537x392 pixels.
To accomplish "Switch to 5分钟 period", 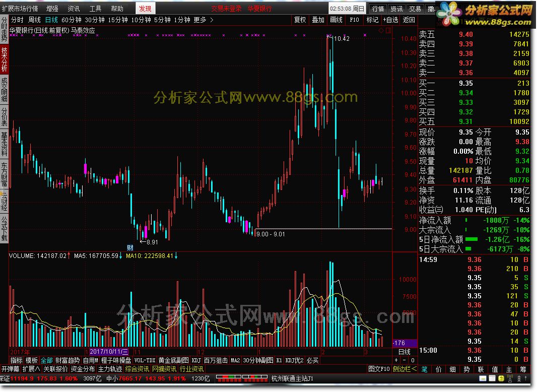I will click(162, 20).
